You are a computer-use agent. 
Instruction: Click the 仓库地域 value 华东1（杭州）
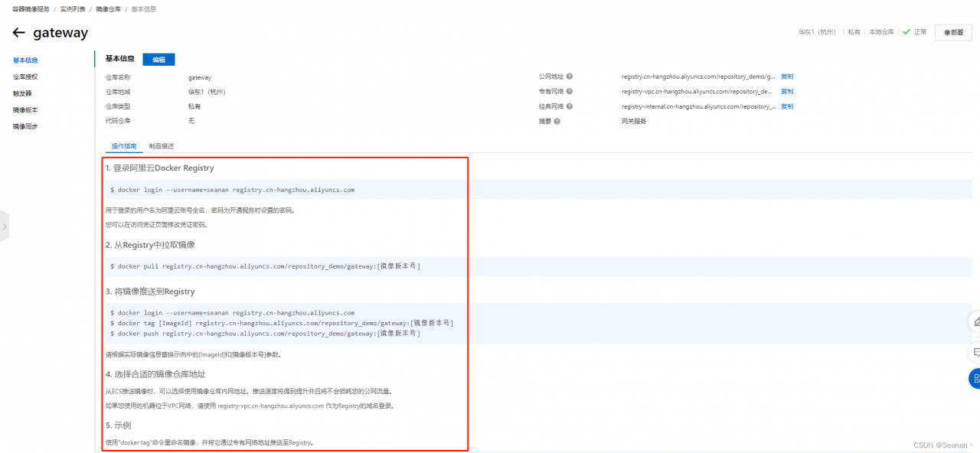(x=207, y=92)
